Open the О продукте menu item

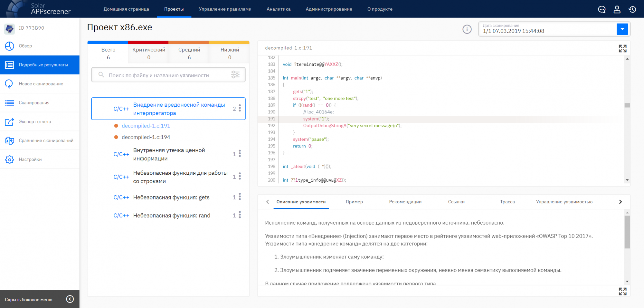380,9
